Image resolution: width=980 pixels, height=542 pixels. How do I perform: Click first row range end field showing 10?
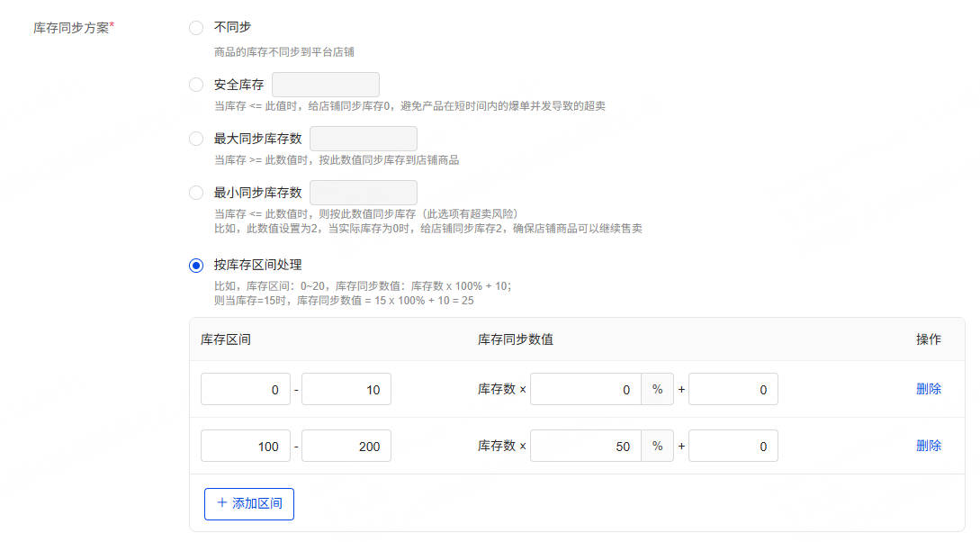346,390
